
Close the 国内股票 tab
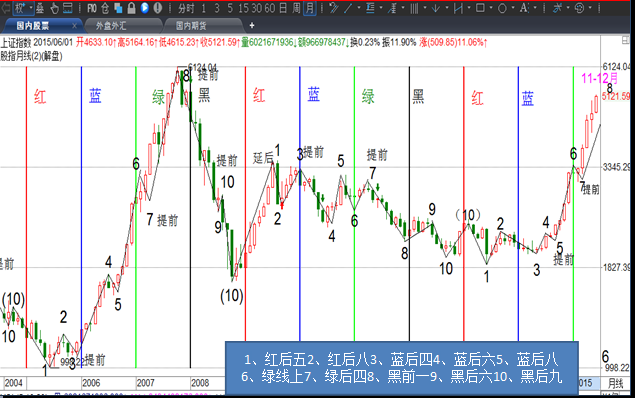point(74,26)
